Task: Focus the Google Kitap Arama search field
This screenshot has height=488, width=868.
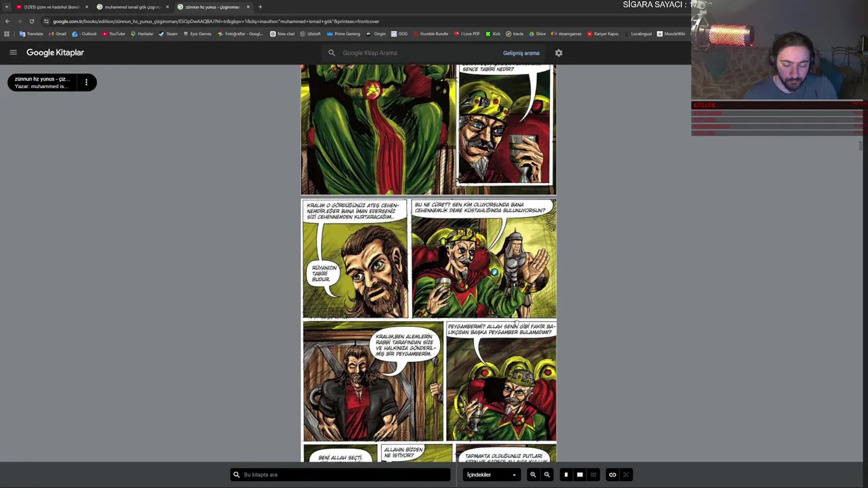Action: pos(414,53)
